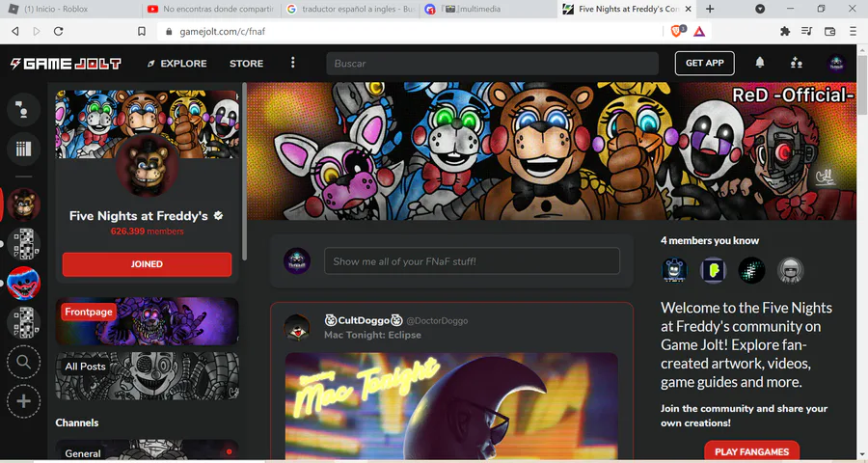Open the notifications bell
Screen dimensions: 868x463
tap(760, 63)
